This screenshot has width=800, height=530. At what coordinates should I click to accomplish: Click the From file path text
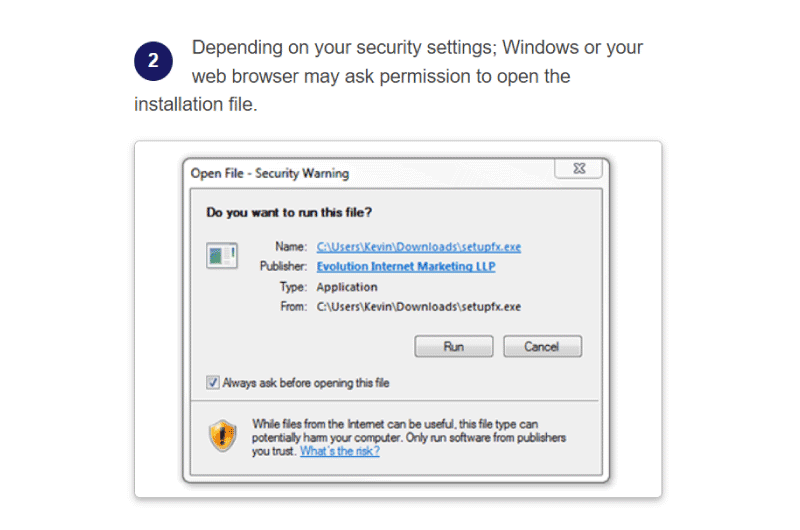click(418, 307)
